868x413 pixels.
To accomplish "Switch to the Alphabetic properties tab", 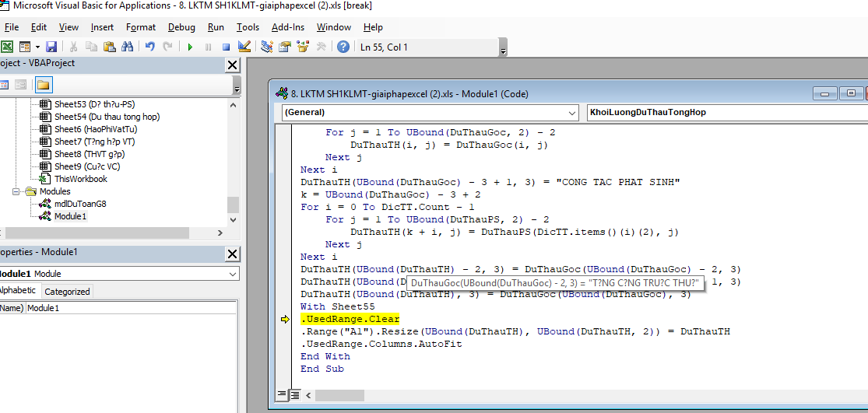I will [18, 291].
